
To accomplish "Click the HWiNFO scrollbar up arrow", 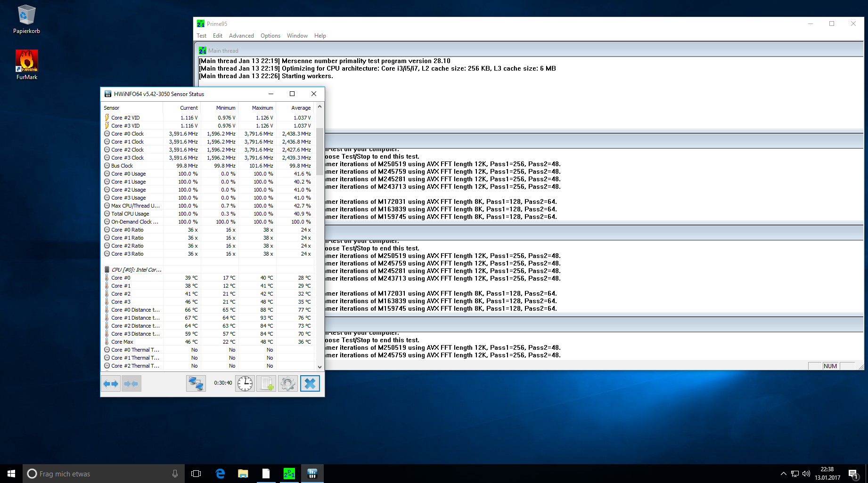I will pyautogui.click(x=319, y=107).
